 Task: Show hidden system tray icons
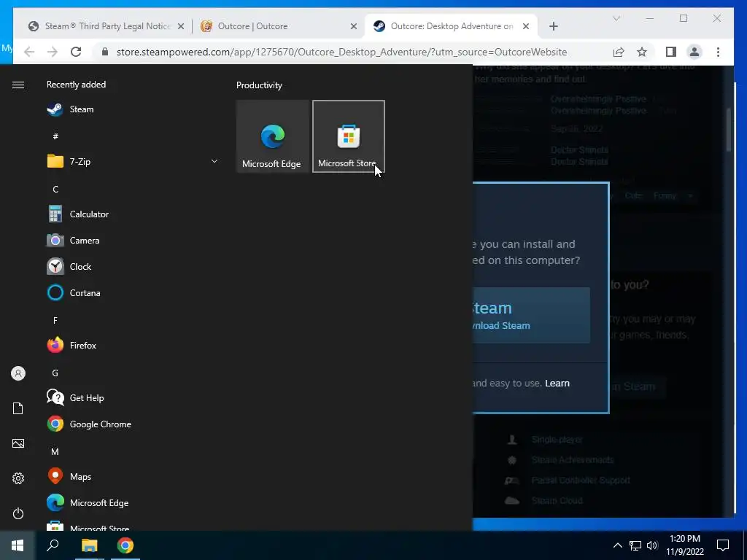click(617, 545)
